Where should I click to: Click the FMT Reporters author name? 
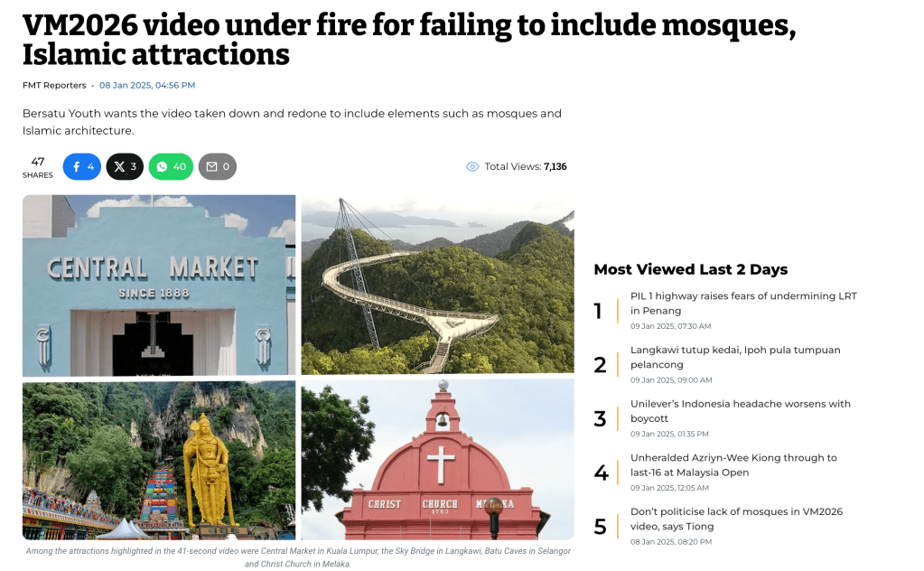(x=54, y=86)
